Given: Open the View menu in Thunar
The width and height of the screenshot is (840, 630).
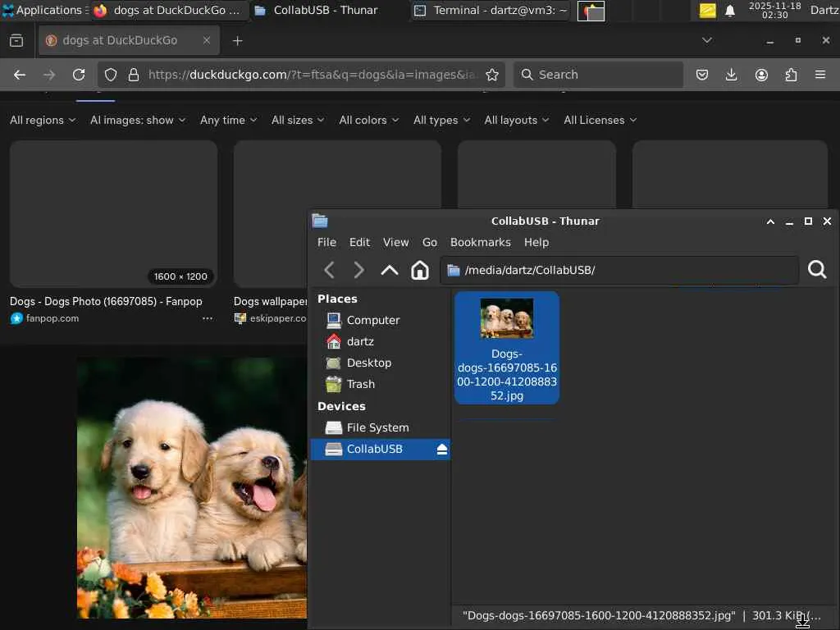Looking at the screenshot, I should 395,242.
